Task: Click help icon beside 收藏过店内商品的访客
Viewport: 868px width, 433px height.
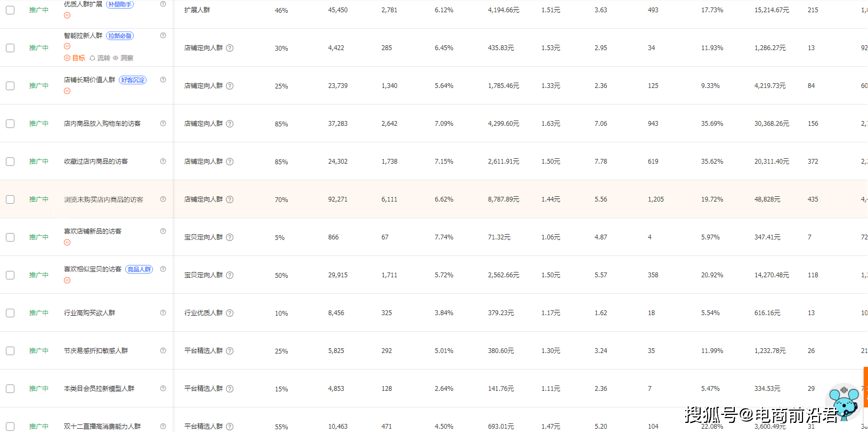Action: point(163,161)
